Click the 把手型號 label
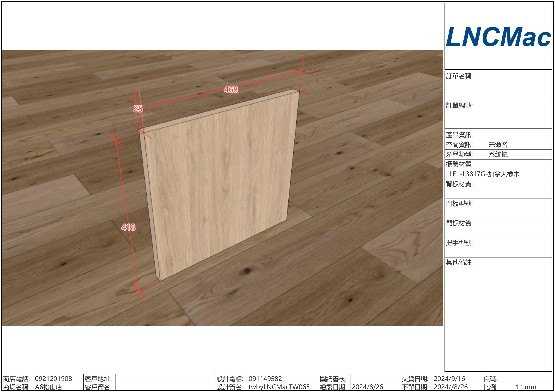The image size is (555, 392). point(460,243)
